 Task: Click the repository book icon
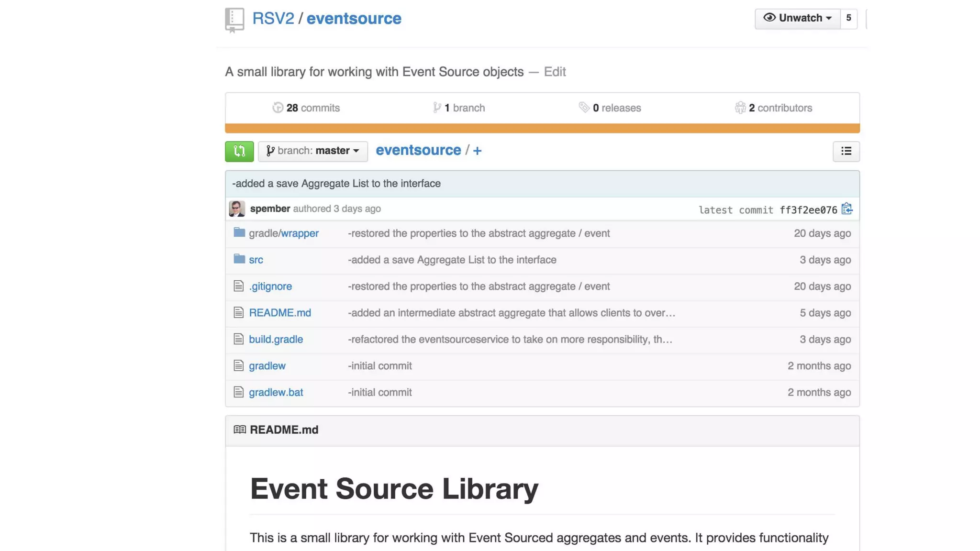point(234,20)
